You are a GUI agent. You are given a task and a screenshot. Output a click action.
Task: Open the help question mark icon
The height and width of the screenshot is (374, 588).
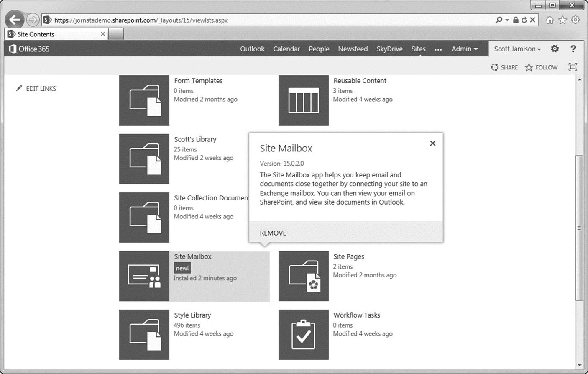click(573, 49)
